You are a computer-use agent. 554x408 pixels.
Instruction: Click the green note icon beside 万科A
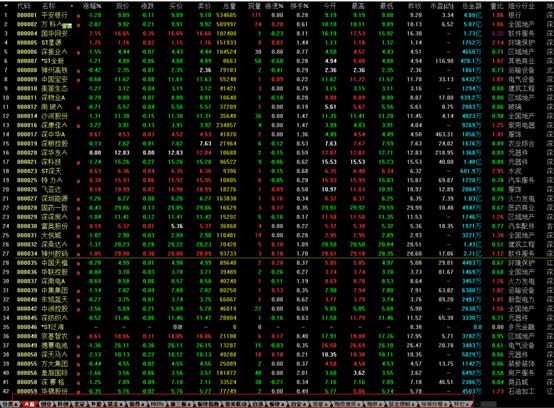(67, 26)
